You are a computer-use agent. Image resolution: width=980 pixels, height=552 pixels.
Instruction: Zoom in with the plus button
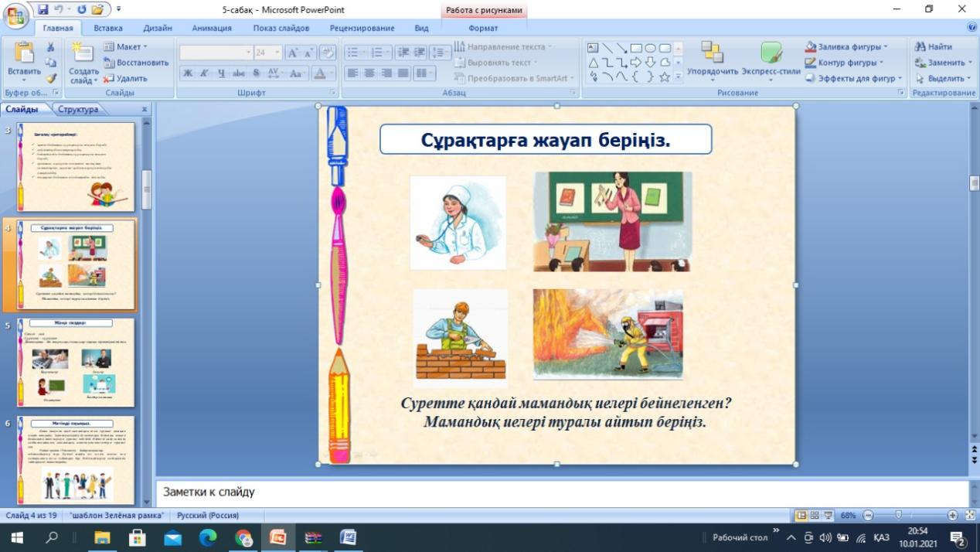pyautogui.click(x=952, y=515)
